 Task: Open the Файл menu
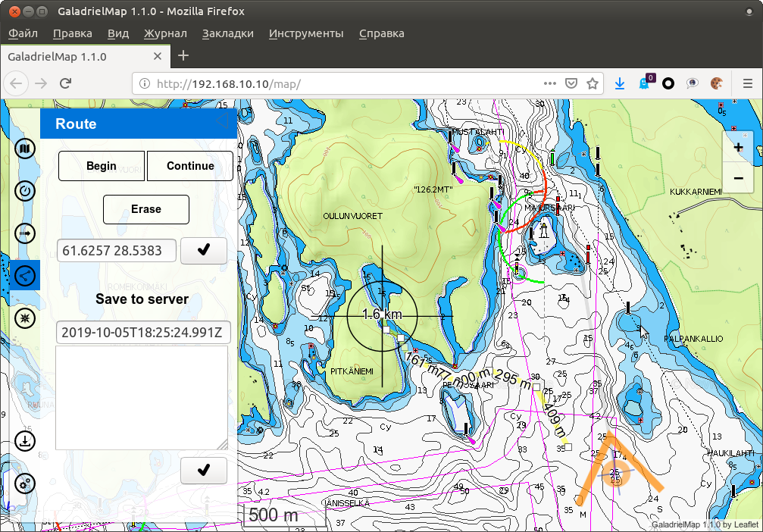pos(23,33)
